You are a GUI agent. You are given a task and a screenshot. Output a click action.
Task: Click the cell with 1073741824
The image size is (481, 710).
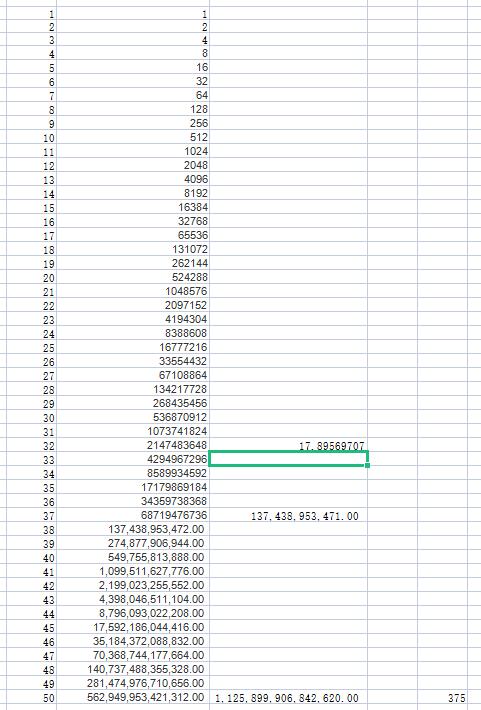(133, 431)
